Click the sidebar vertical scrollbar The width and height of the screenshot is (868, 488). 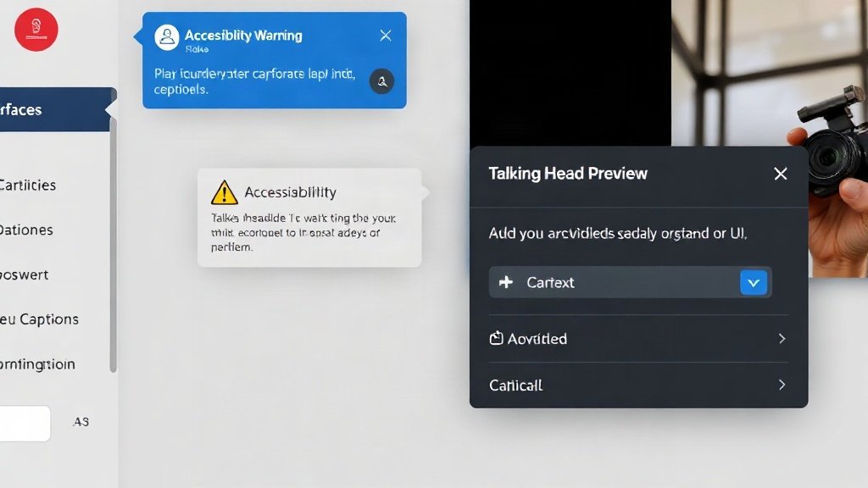coord(113,243)
